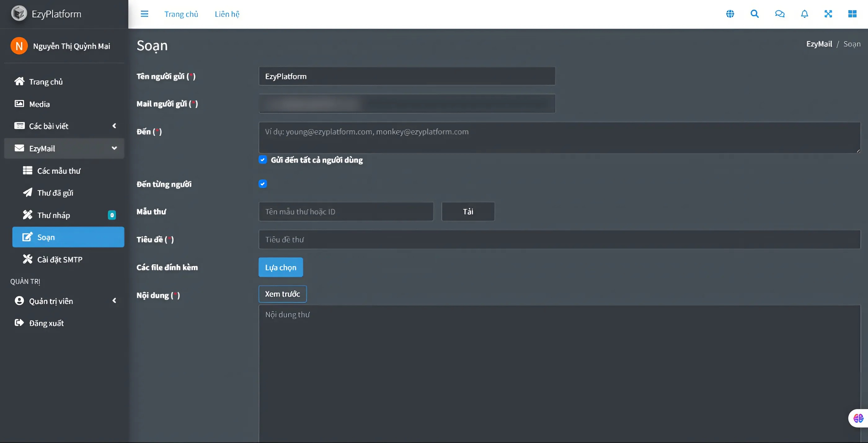Open the apps grid icon
Screen dimensions: 868x443
[x=852, y=14]
